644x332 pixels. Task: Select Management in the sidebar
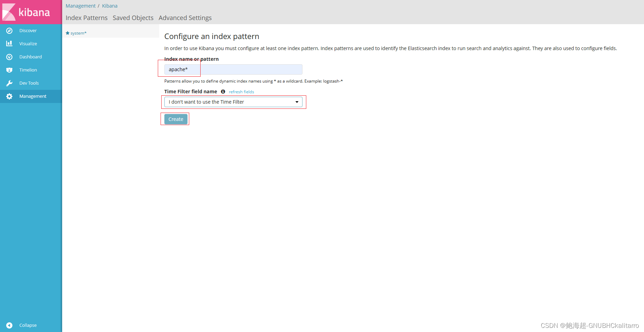(33, 96)
